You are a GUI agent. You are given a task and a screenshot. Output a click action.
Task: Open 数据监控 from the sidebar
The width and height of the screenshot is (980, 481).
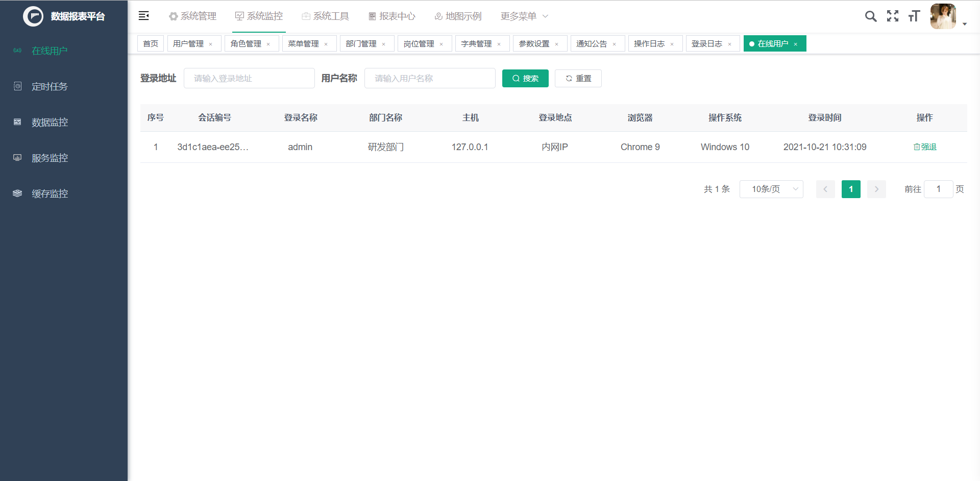(17, 122)
